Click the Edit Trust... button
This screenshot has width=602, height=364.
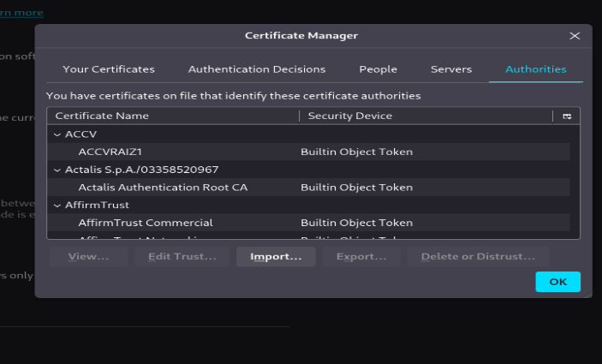[x=182, y=256]
